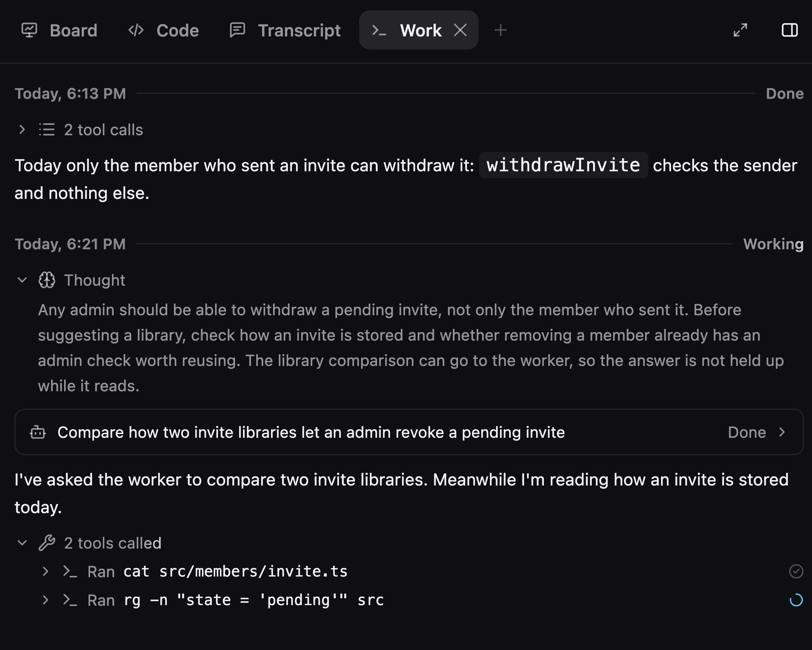812x650 pixels.
Task: Click the '2 tools called' label
Action: (x=112, y=543)
